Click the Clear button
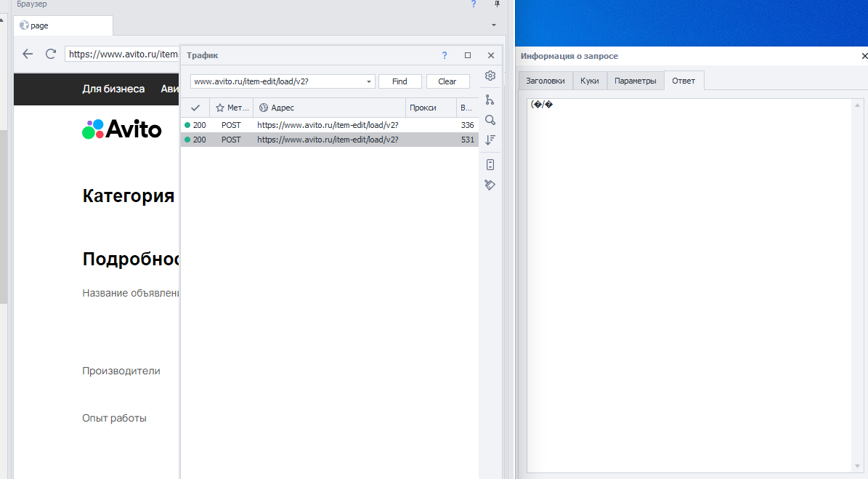868x479 pixels. pos(447,81)
